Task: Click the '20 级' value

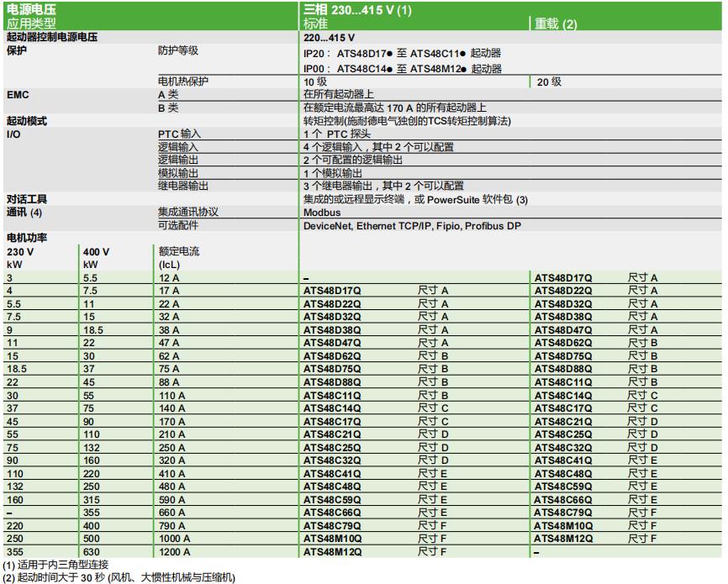Action: (549, 82)
